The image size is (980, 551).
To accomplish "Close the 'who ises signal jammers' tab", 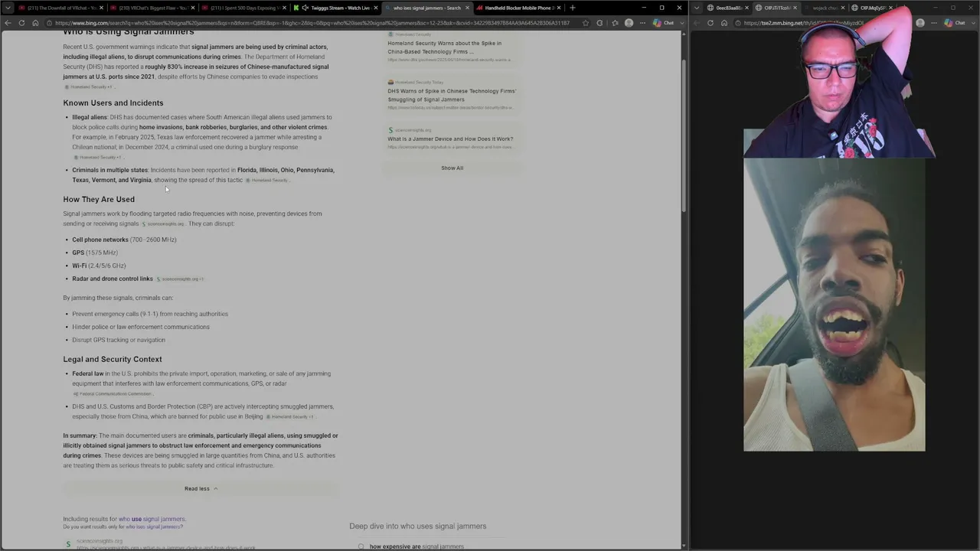I will (467, 8).
